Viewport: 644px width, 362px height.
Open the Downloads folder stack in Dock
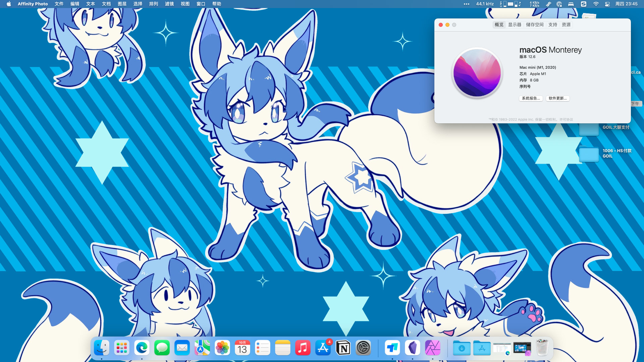462,348
